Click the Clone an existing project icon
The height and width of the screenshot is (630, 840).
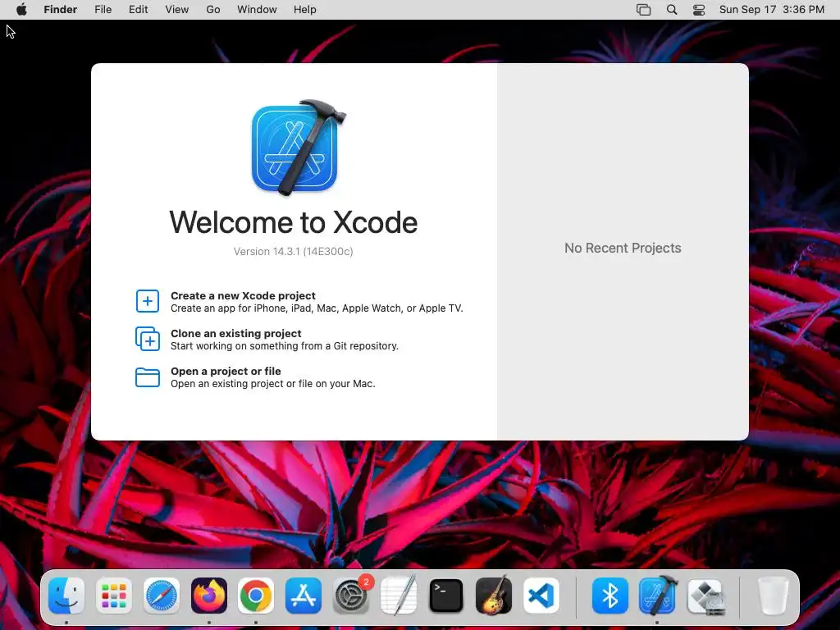(x=148, y=339)
